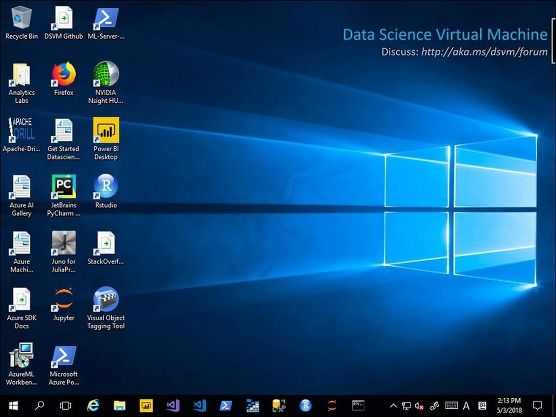
Task: Click the http://aka.ms/dsvm/forum text
Action: click(x=484, y=52)
